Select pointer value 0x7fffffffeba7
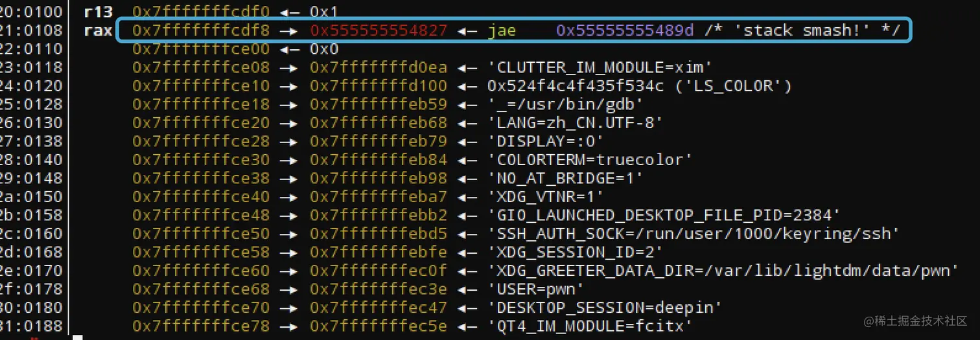The image size is (980, 340). (x=379, y=196)
